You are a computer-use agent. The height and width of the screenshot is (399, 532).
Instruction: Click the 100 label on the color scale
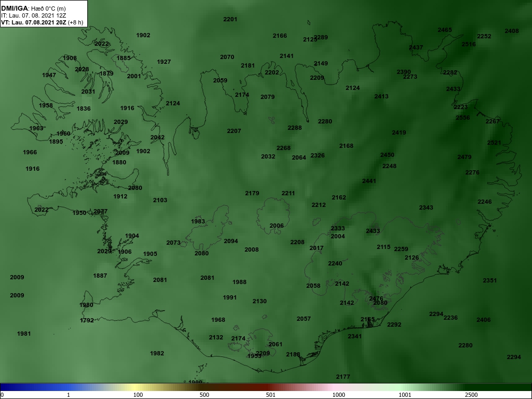coord(138,395)
